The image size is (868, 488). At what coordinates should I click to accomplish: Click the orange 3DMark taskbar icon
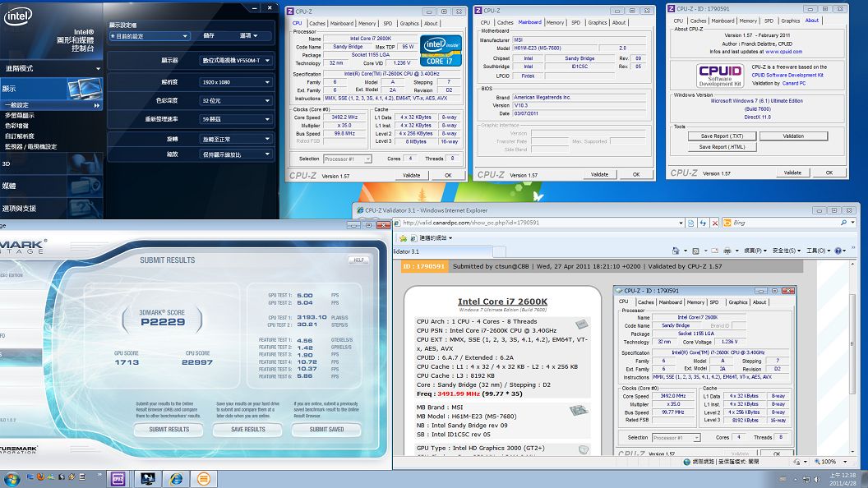pyautogui.click(x=204, y=479)
